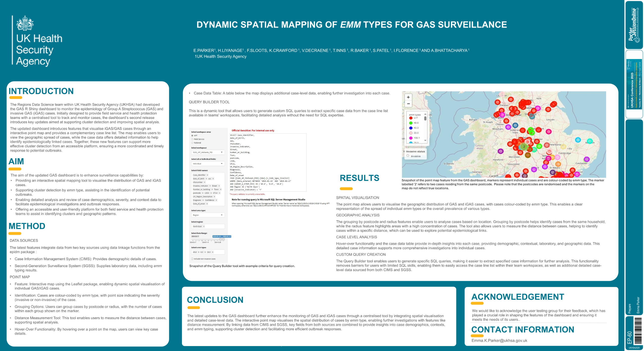Viewport: 644px width, 351px height.
Task: Click the map zoom in plus button
Action: coord(408,97)
